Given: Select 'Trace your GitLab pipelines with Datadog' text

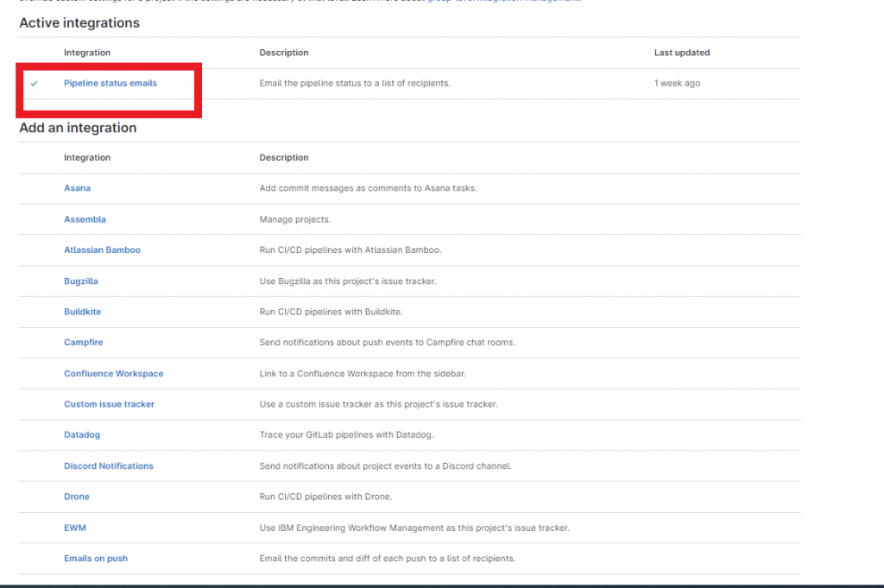Looking at the screenshot, I should click(x=347, y=434).
